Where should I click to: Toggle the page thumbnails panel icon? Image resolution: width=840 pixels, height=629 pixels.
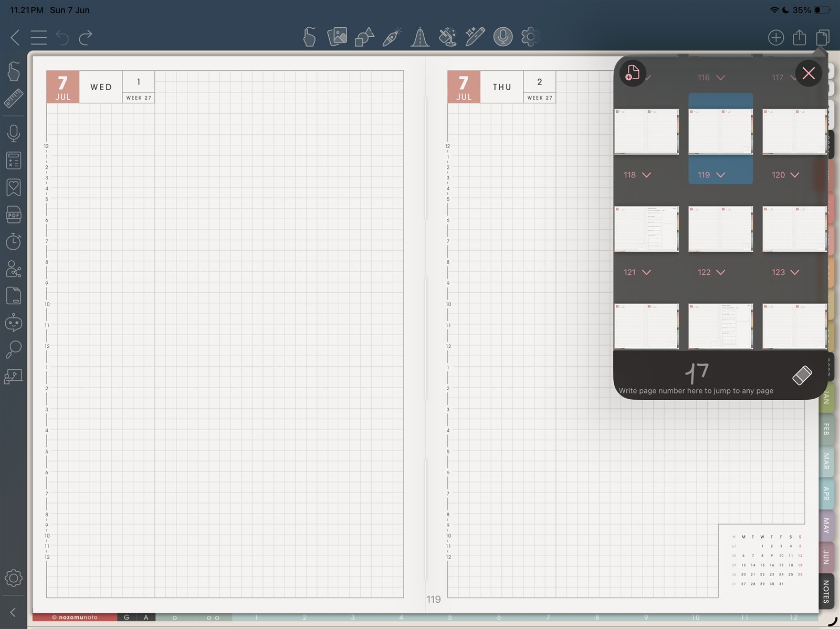pos(823,37)
